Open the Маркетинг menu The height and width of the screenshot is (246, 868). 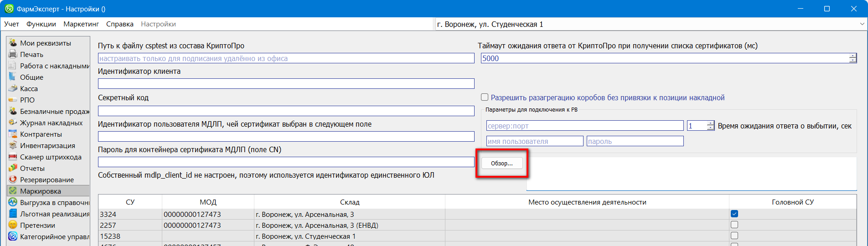click(81, 24)
